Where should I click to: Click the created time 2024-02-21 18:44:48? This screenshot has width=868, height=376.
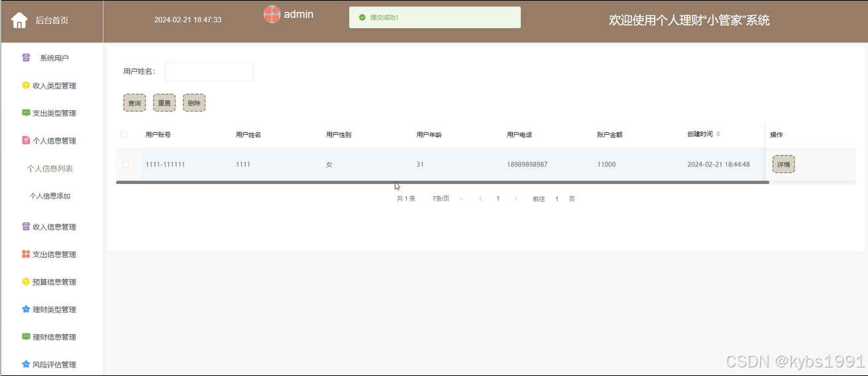point(718,164)
